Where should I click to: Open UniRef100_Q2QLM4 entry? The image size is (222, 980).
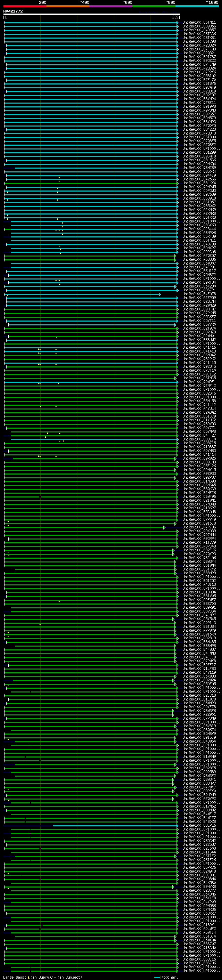tap(199, 302)
